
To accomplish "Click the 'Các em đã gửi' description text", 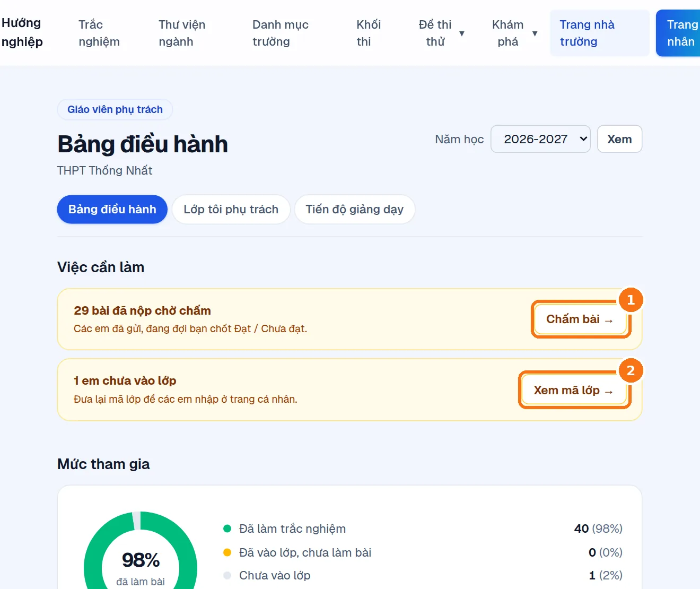I will tap(190, 328).
